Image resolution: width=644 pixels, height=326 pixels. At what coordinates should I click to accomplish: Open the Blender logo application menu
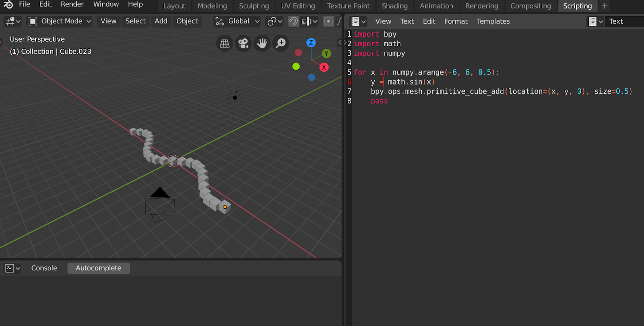click(x=8, y=4)
